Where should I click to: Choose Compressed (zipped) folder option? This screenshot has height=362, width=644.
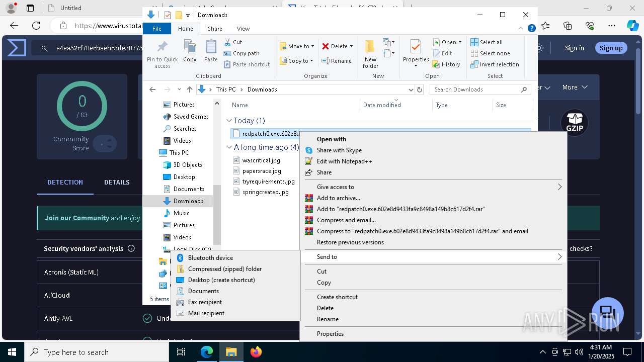click(235, 269)
